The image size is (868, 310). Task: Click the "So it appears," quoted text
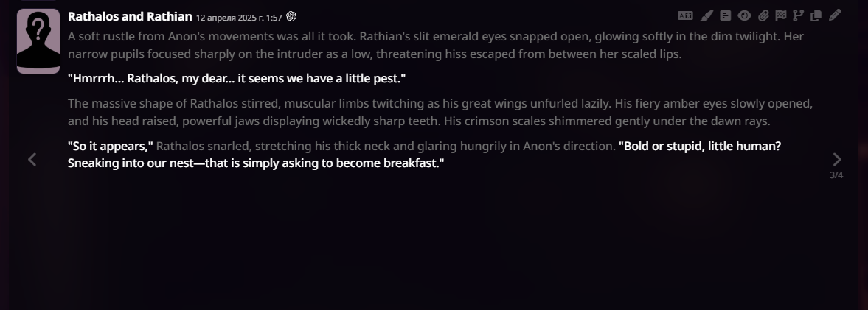(110, 147)
